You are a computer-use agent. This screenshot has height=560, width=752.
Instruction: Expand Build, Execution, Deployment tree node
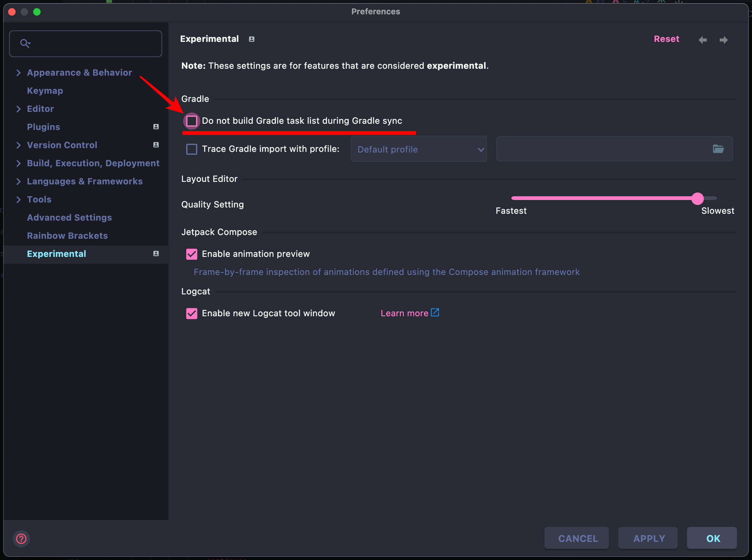click(19, 163)
